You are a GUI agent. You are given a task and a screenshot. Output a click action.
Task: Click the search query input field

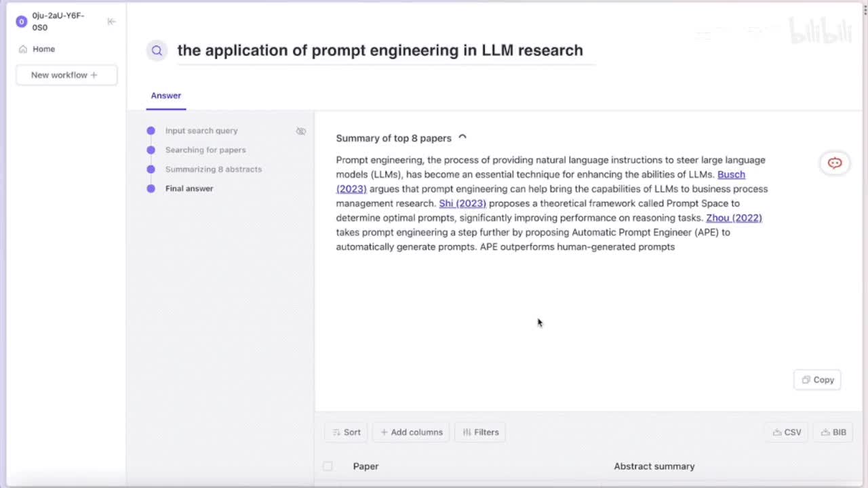(x=380, y=50)
